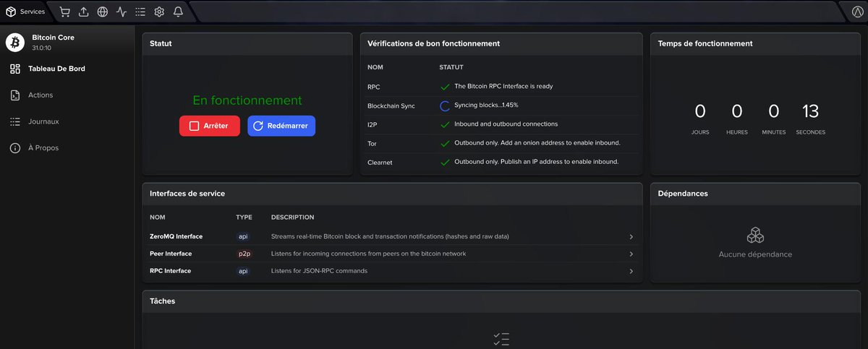
Task: Click the ZeroMQ Interface name
Action: (x=176, y=236)
